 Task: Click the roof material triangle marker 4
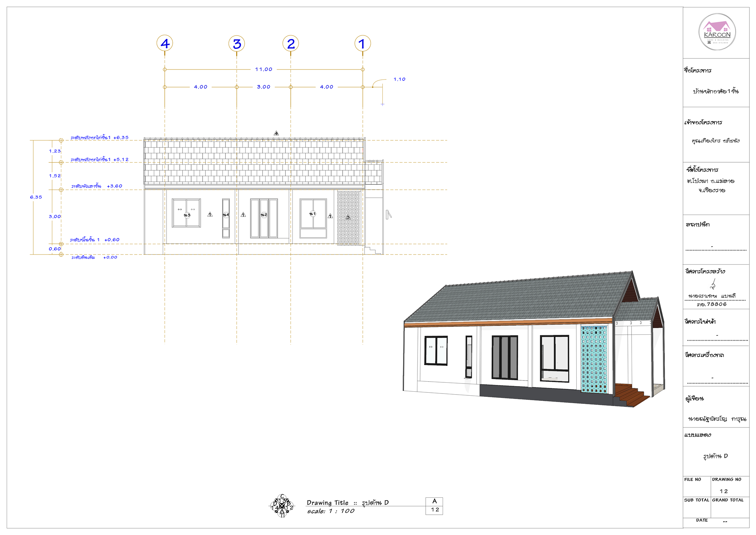tap(276, 133)
